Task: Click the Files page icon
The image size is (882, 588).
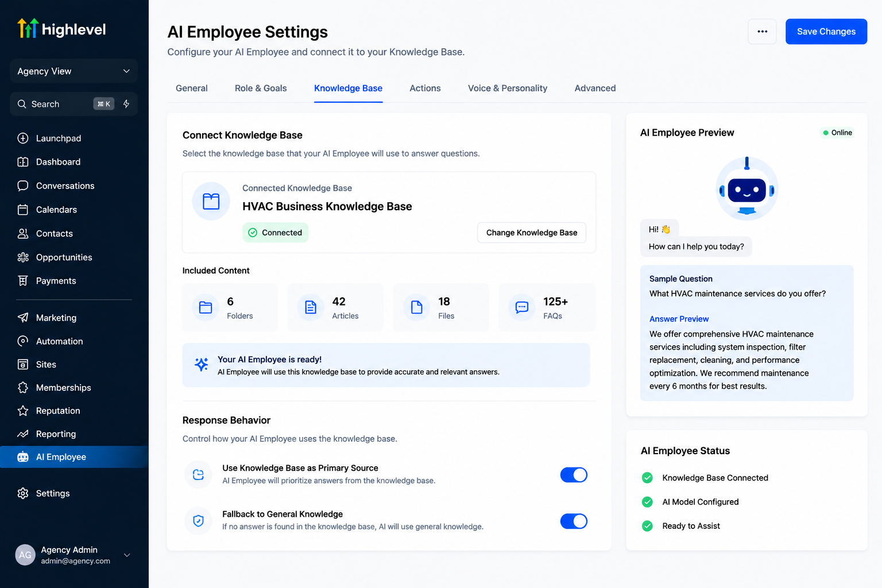Action: pos(417,307)
